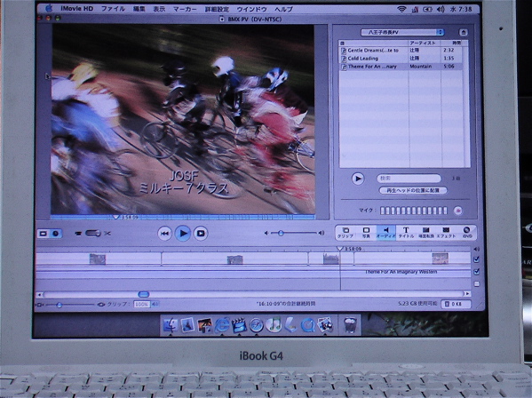Click the monitor scrubber bar playhead
This screenshot has height=398, width=532.
115,217
